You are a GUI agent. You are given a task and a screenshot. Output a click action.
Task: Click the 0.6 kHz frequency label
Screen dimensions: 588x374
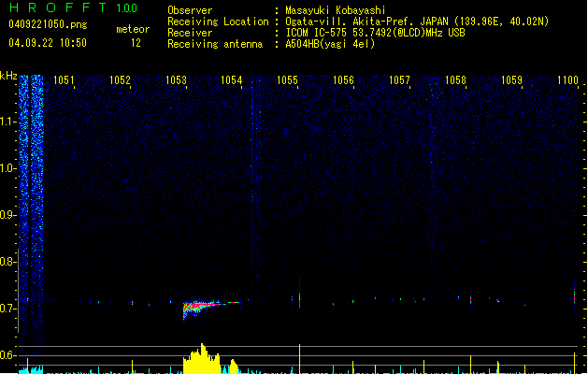[x=7, y=355]
